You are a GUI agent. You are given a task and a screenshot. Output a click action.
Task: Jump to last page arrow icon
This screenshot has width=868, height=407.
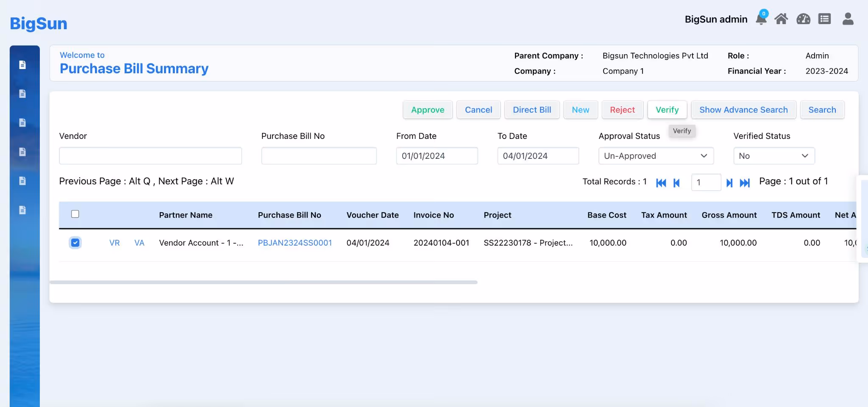click(745, 183)
